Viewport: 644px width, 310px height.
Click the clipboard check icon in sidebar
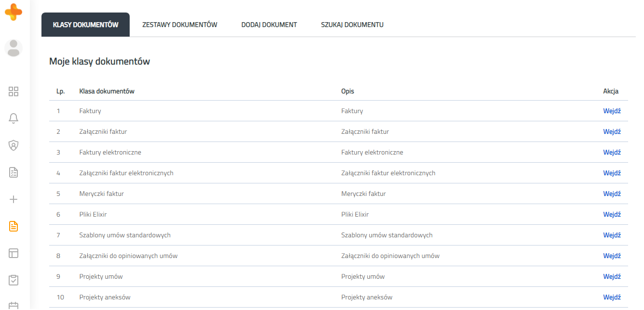coord(13,280)
